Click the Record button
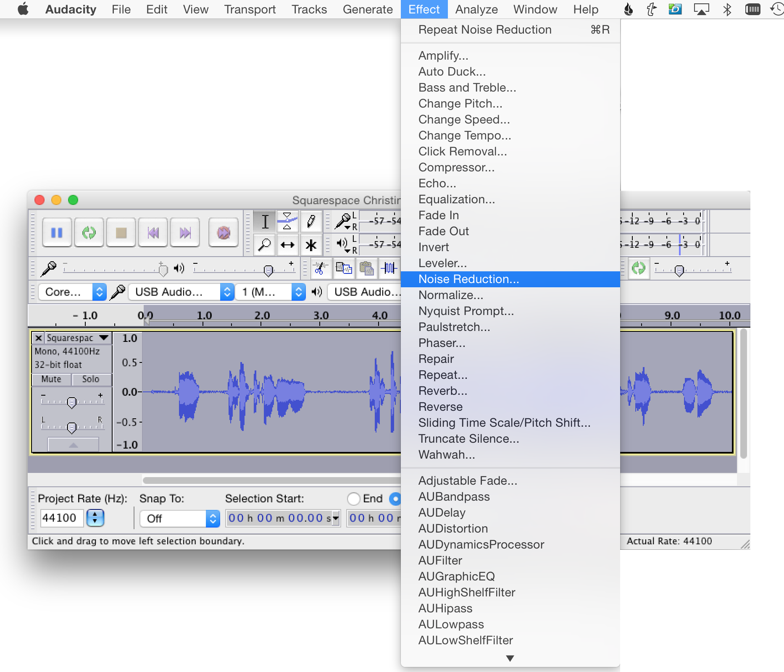Viewport: 784px width, 672px height. tap(224, 232)
